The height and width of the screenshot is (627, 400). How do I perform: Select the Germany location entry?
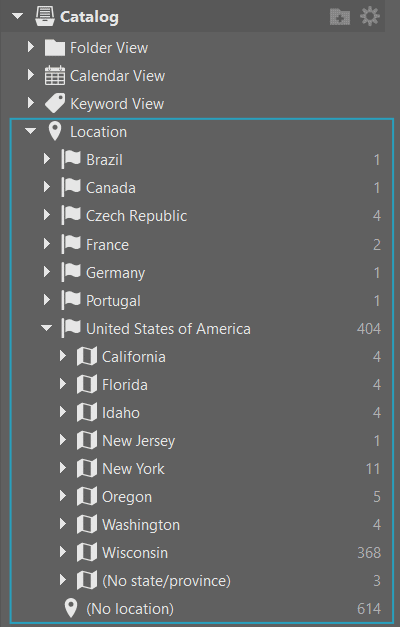[212, 273]
